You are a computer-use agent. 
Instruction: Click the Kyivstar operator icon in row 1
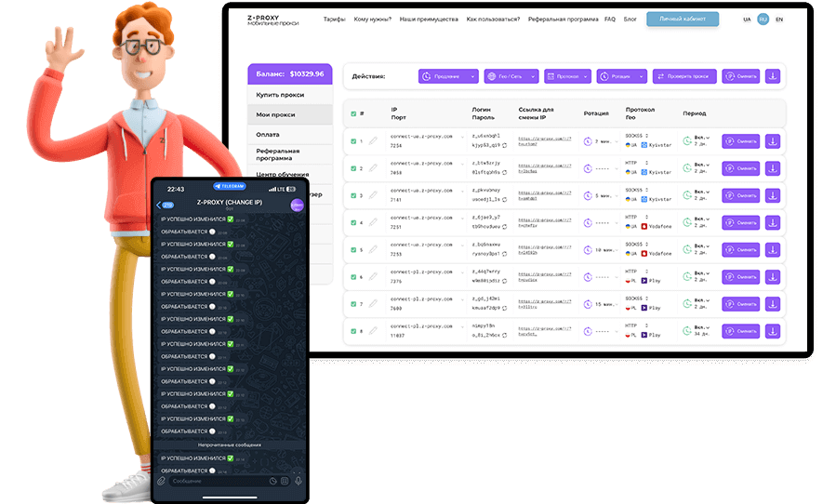[644, 145]
